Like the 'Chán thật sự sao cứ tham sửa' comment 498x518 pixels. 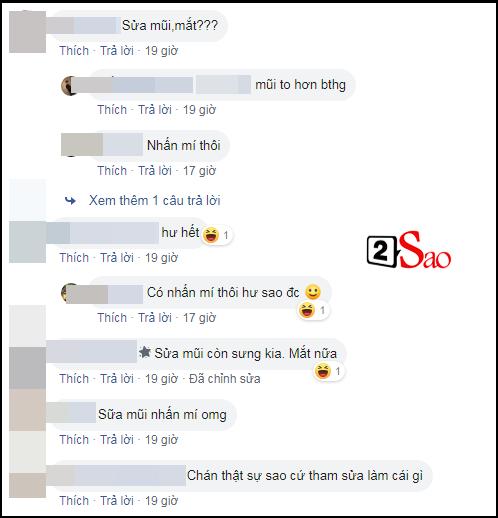point(74,501)
